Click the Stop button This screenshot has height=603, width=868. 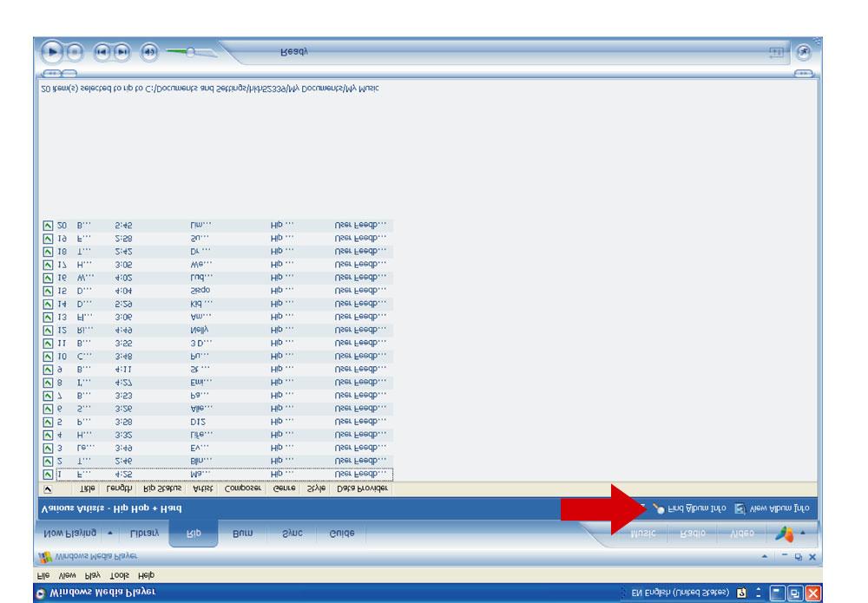[74, 53]
